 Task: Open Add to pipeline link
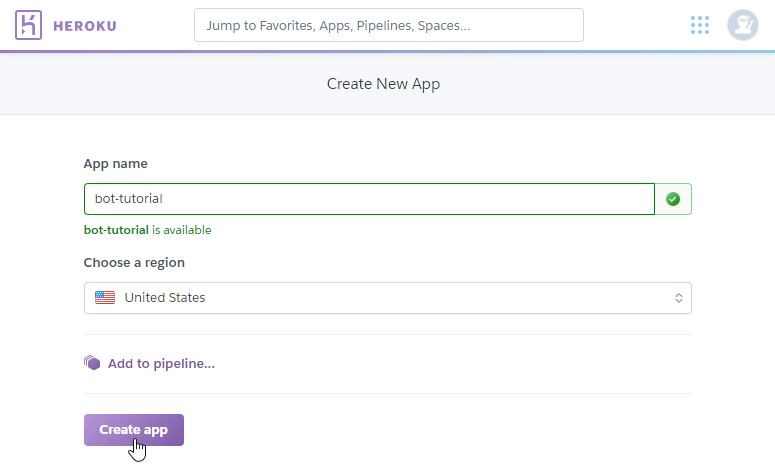161,364
